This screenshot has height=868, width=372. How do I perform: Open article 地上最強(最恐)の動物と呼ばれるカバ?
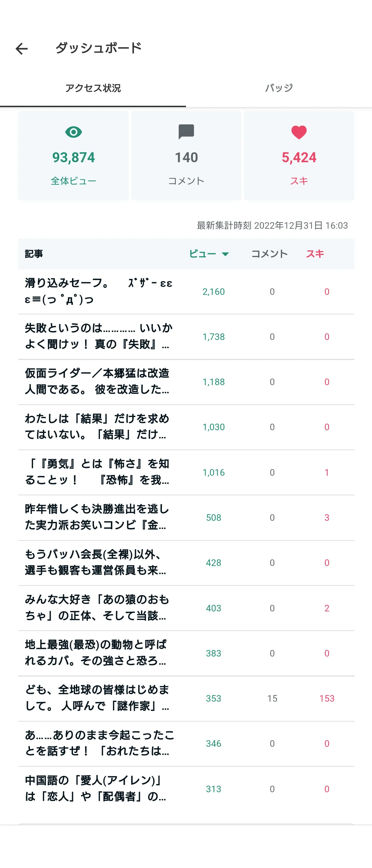(186, 653)
